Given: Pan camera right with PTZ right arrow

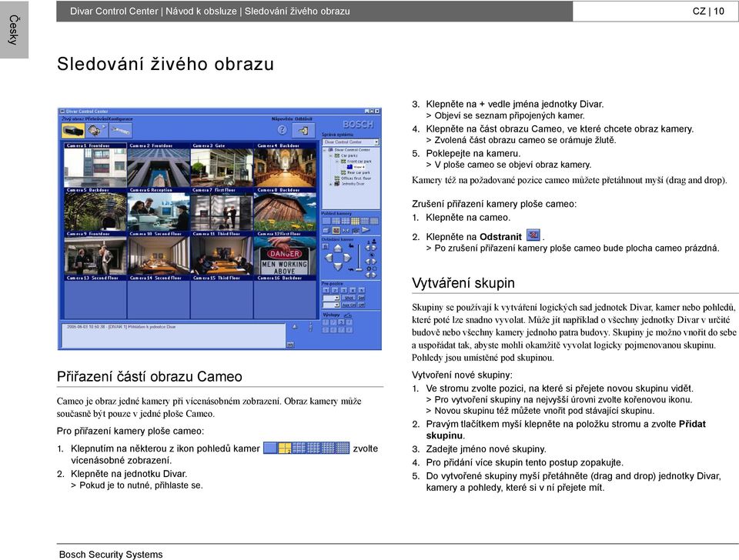Looking at the screenshot, I should (x=347, y=258).
